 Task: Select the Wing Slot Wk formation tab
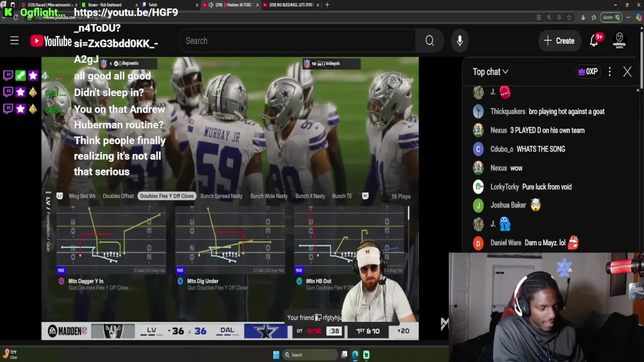[x=82, y=196]
